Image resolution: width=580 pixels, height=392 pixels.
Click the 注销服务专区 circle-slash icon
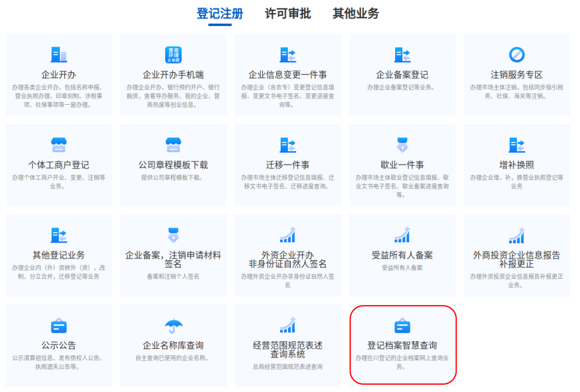pyautogui.click(x=516, y=55)
